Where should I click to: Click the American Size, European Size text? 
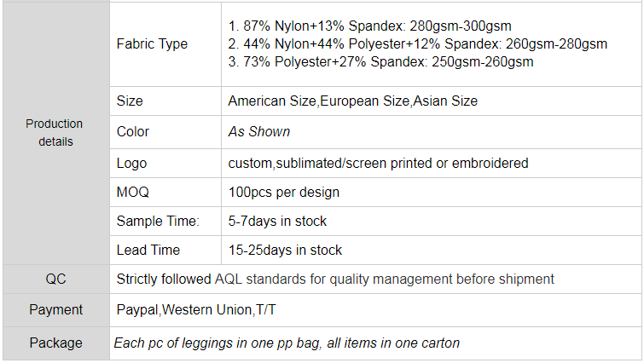tap(353, 101)
